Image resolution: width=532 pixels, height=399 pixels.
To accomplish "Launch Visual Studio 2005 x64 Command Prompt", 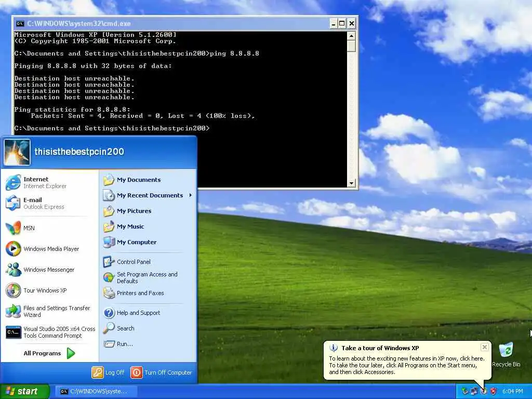I will (49, 332).
